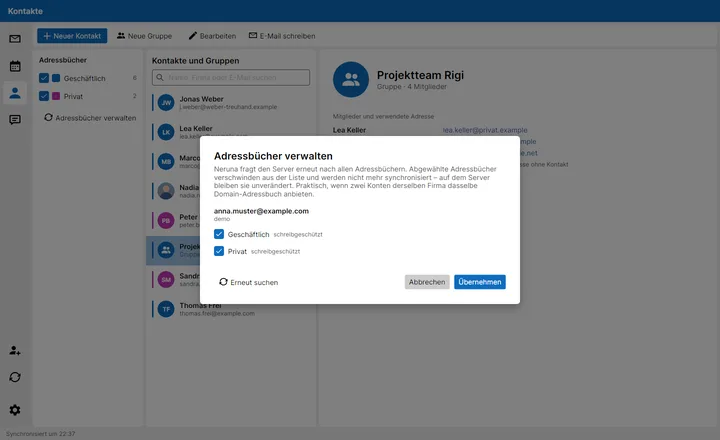Click the JW avatar of Jonas Weber
Viewport: 720px width, 440px height.
coord(166,102)
